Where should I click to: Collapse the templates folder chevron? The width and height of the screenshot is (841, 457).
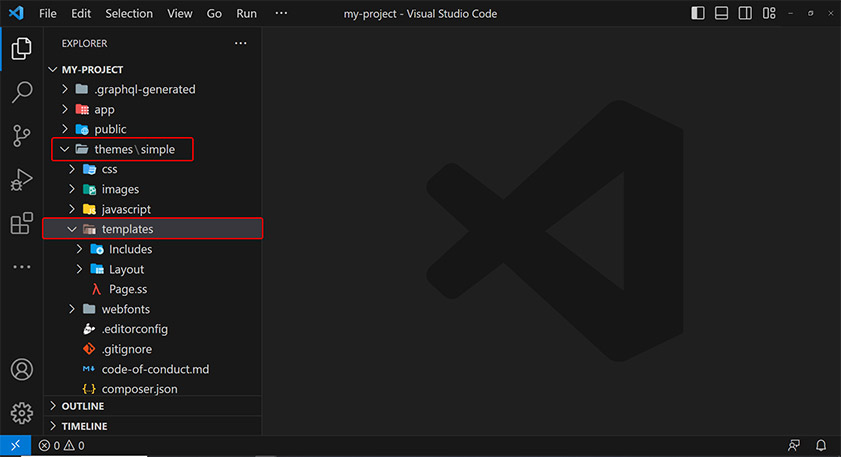(x=72, y=229)
